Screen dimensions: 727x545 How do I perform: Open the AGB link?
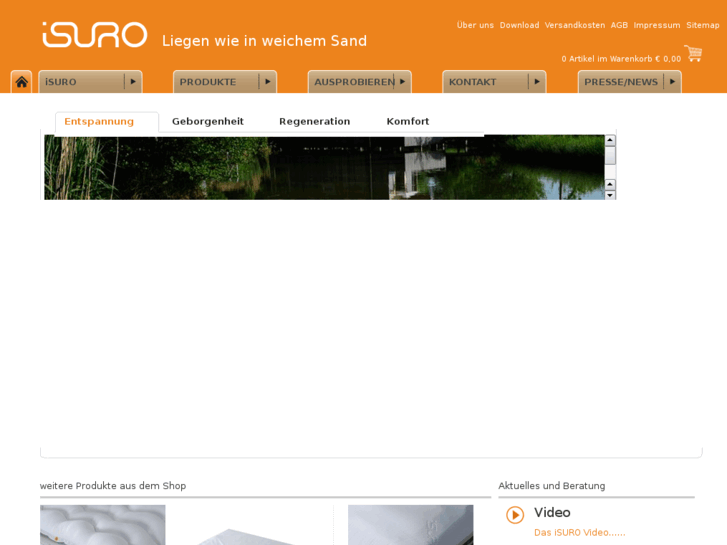coord(619,25)
